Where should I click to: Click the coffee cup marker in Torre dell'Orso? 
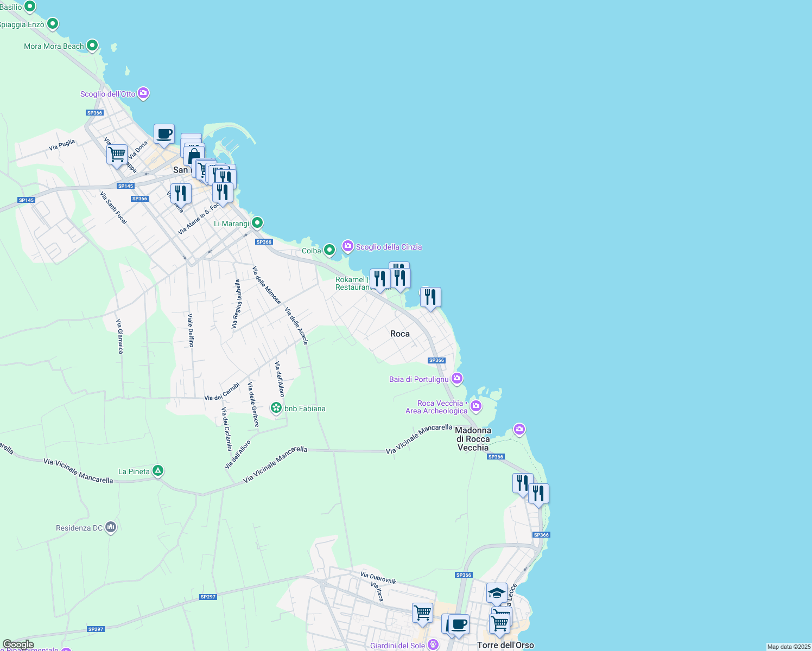[x=459, y=625]
